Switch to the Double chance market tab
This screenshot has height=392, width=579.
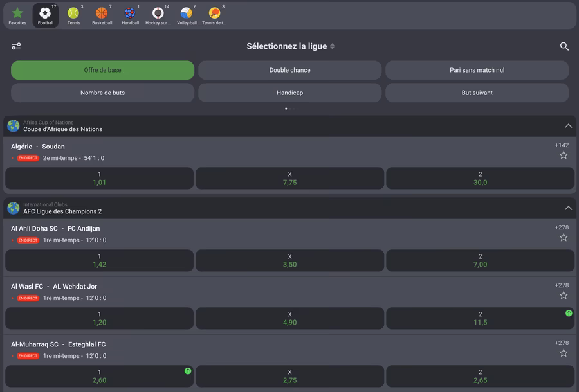point(289,70)
